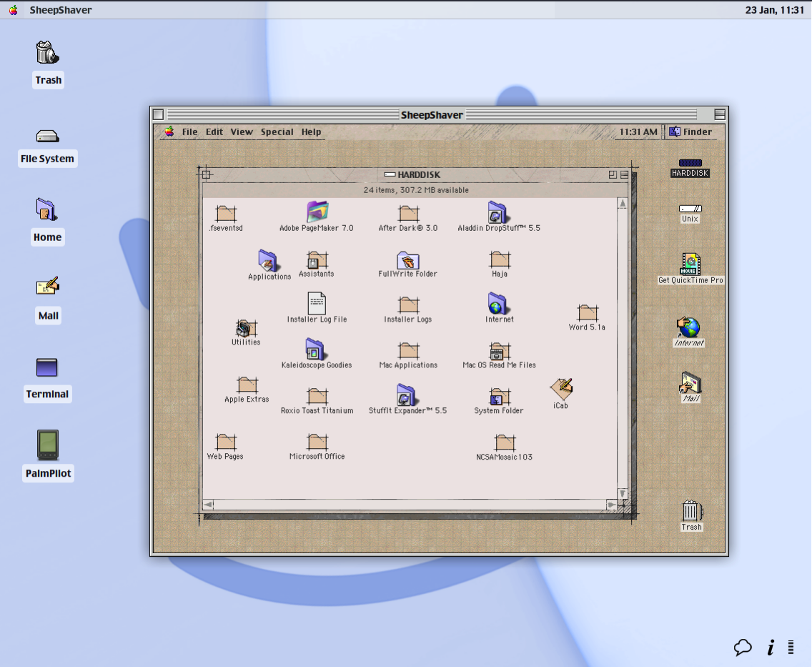Open the Installer Log File document
Image resolution: width=812 pixels, height=669 pixels.
click(317, 303)
